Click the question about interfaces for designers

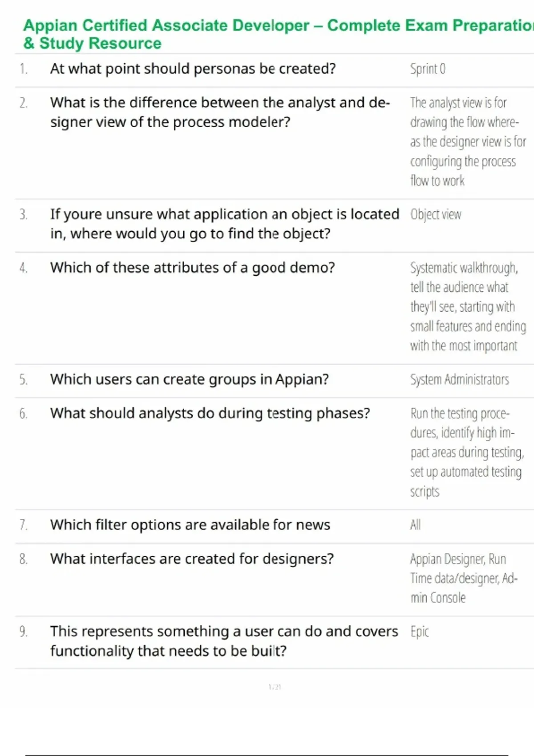tap(192, 559)
